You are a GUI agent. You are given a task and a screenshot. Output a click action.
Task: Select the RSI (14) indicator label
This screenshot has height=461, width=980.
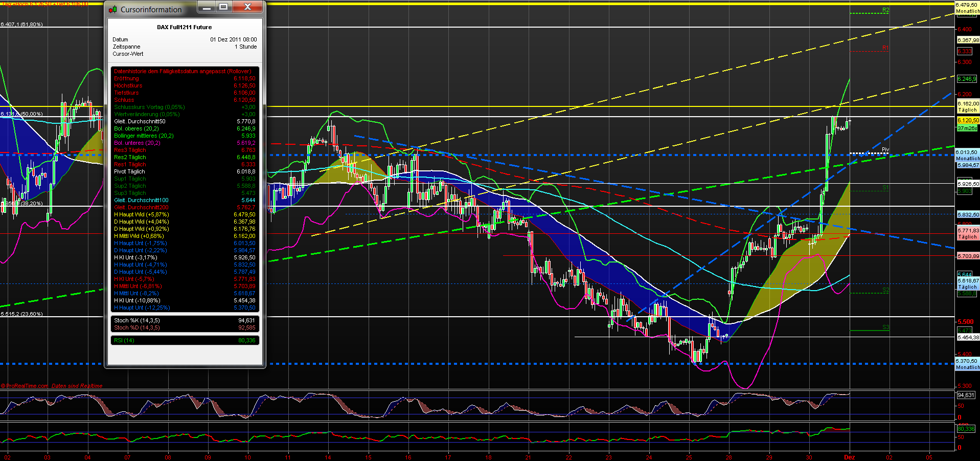pos(124,340)
